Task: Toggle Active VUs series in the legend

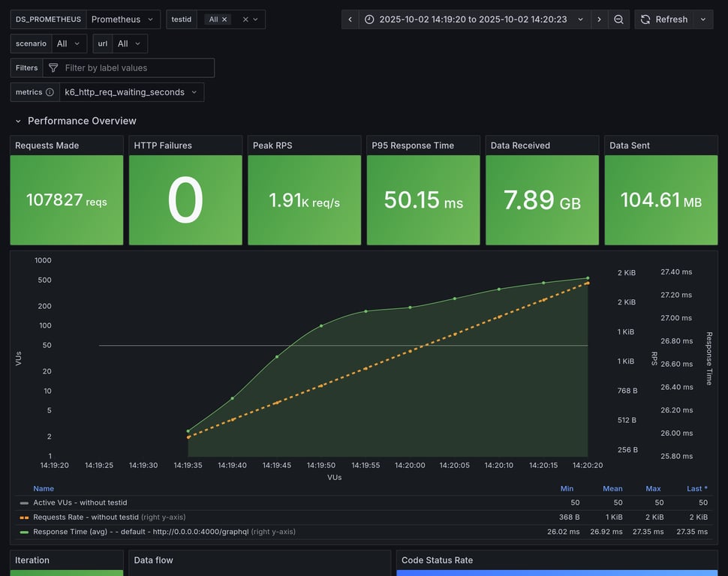Action: 80,502
